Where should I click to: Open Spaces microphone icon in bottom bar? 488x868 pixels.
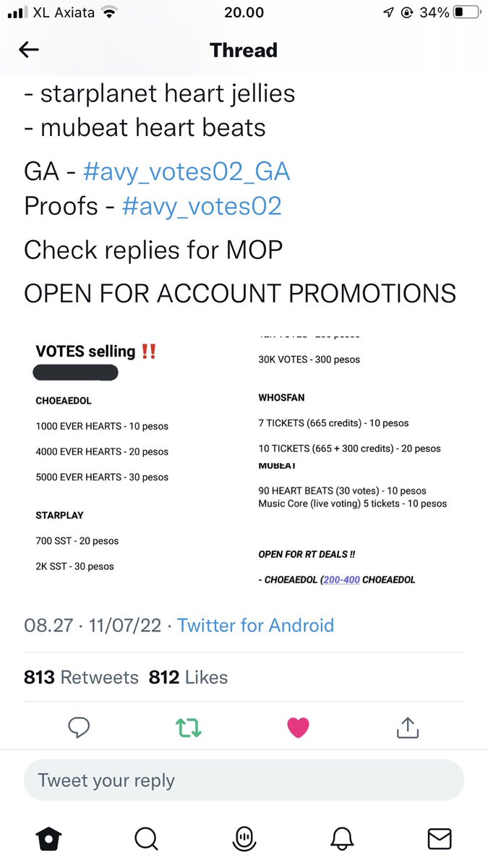pos(244,838)
